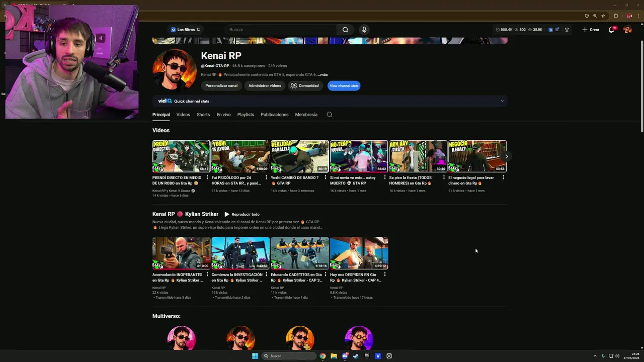The height and width of the screenshot is (362, 644).
Task: Open the Kenai RP Kylian Striker playlist title
Action: point(185,214)
